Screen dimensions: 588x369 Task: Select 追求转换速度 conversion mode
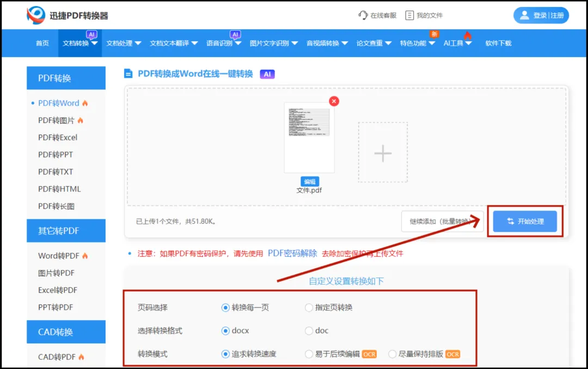[x=225, y=354]
